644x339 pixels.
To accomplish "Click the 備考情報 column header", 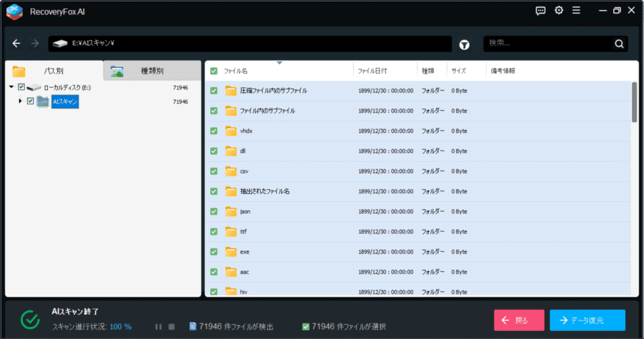I will pyautogui.click(x=502, y=71).
